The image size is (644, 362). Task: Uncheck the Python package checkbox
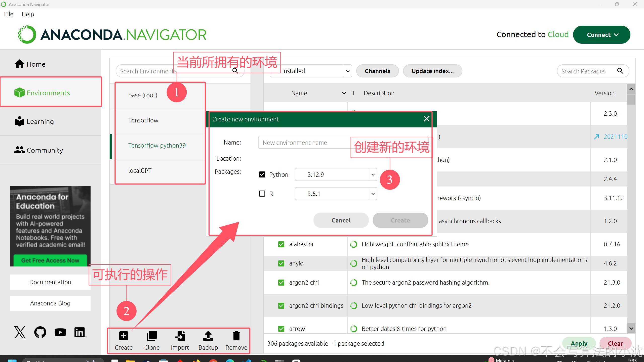(262, 174)
